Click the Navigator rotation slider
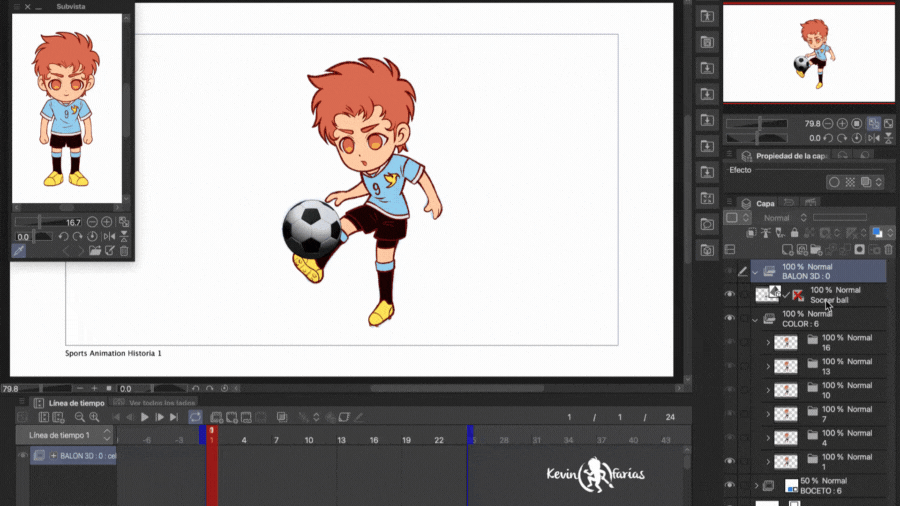This screenshot has height=506, width=900. pos(757,138)
